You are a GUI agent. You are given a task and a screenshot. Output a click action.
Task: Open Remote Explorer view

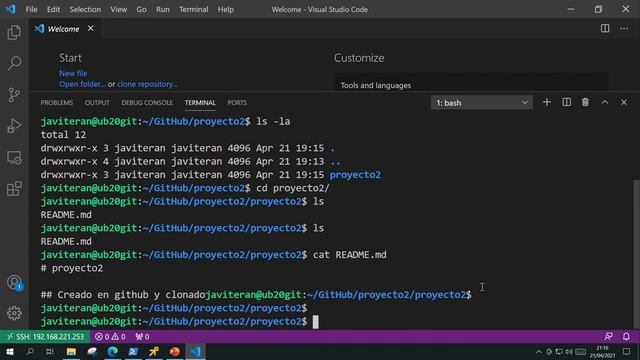14,158
